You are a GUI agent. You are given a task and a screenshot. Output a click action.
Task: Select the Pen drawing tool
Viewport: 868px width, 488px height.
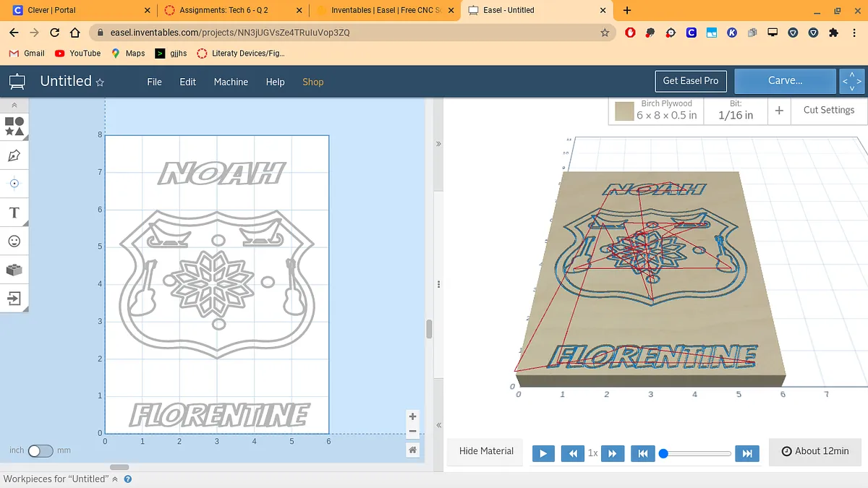(14, 155)
